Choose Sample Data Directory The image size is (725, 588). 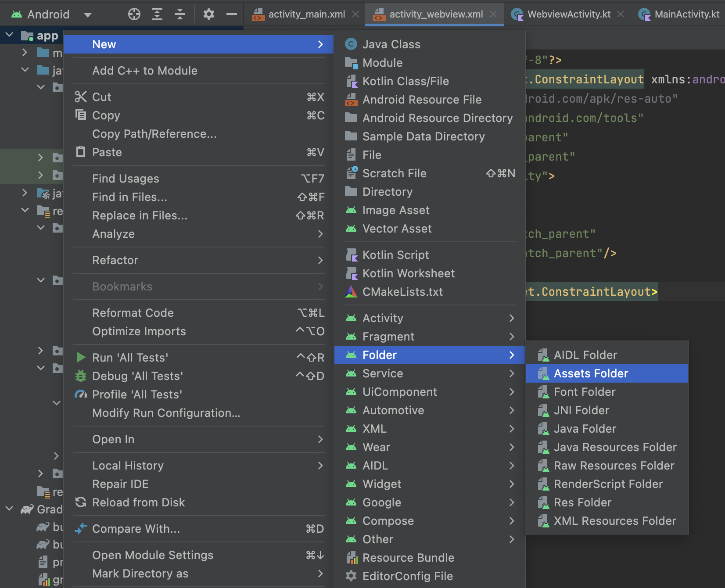coord(430,136)
